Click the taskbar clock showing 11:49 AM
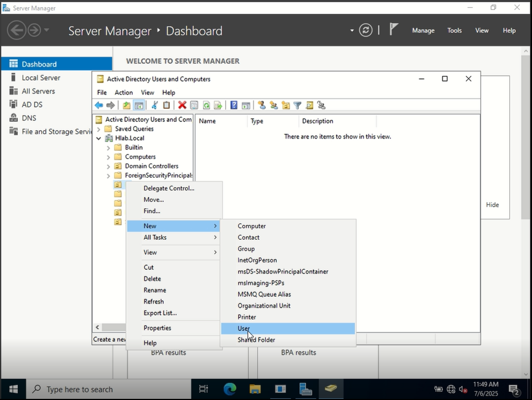Screen dimensions: 532x400 tap(486, 389)
